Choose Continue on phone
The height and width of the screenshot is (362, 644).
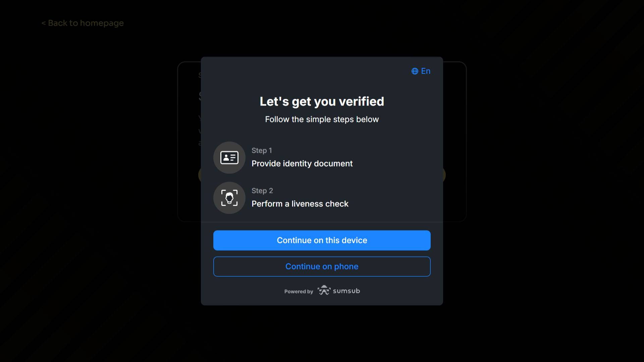[322, 266]
